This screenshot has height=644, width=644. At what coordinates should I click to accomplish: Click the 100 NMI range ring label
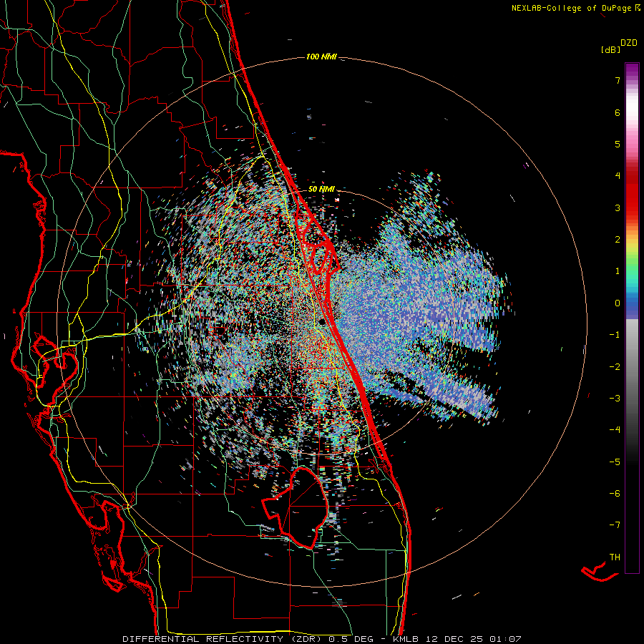click(x=321, y=57)
